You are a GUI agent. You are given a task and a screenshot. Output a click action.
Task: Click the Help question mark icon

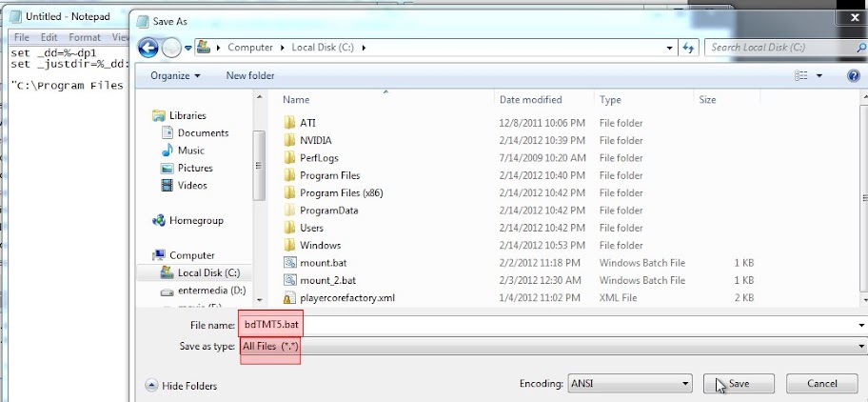[x=853, y=76]
